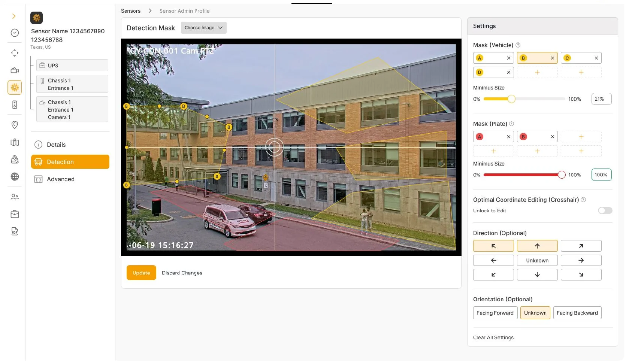Image resolution: width=626 pixels, height=364 pixels.
Task: Click the sensor chip logo above Sensor Name
Action: (x=37, y=18)
